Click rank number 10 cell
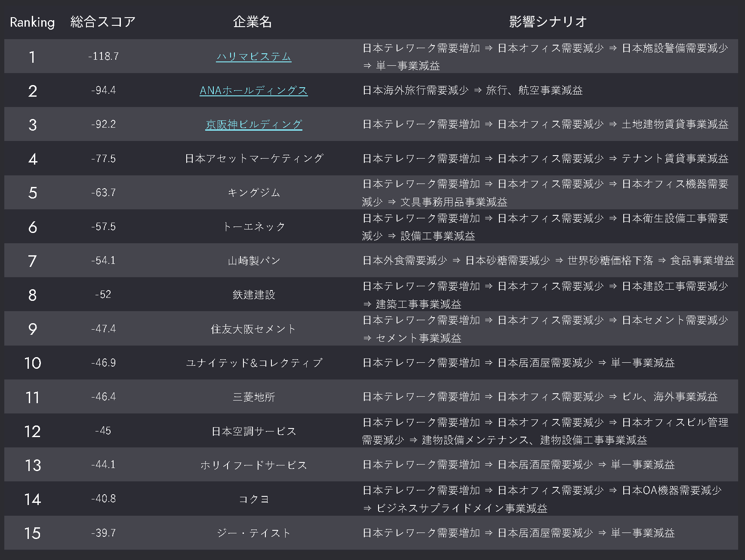 coord(33,363)
